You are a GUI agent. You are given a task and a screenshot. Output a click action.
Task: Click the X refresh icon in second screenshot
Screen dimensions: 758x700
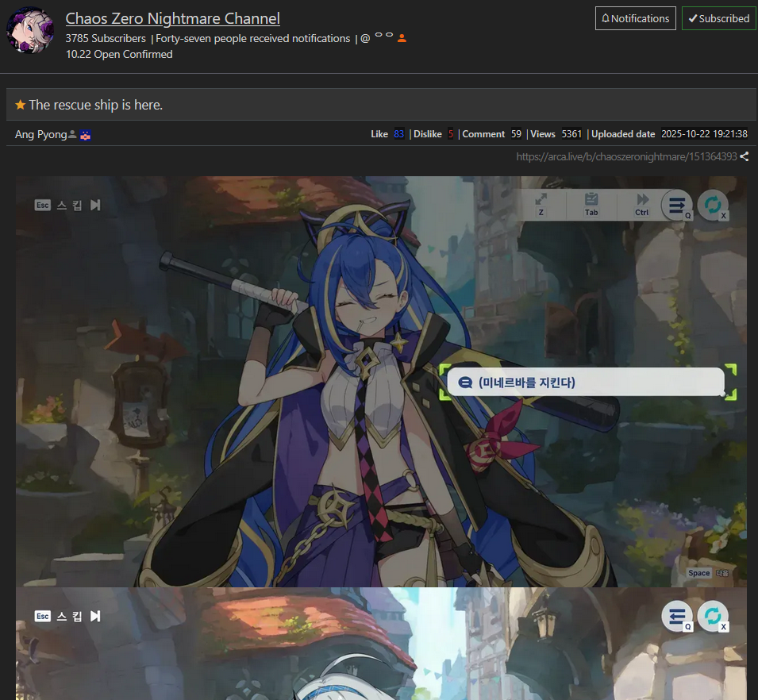[713, 616]
